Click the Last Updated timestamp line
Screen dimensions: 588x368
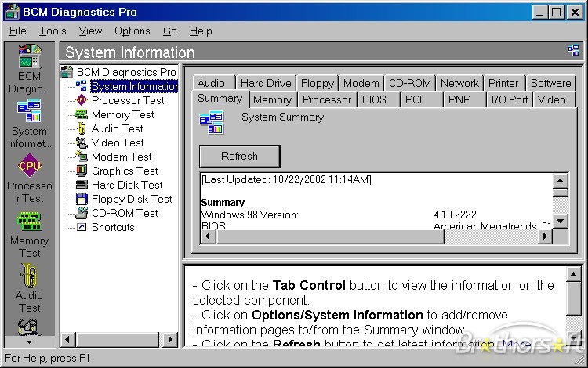point(286,180)
